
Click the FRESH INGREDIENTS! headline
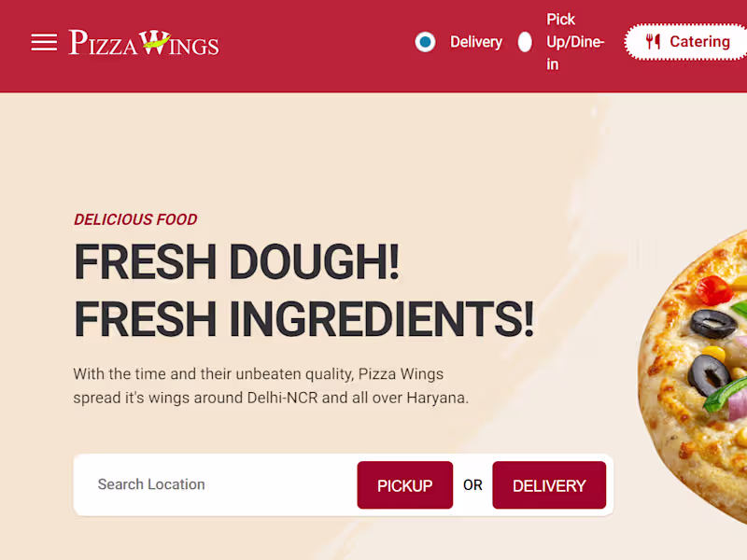point(304,318)
